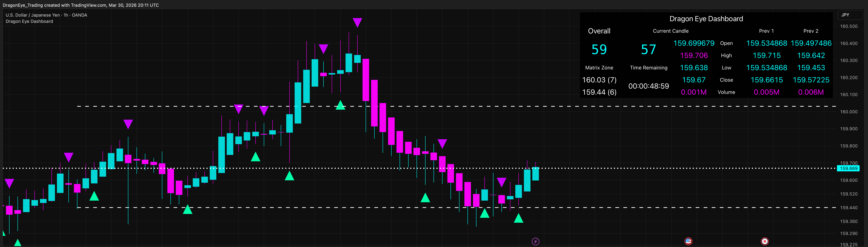Select Prev 2 open value 159.497486

point(811,43)
